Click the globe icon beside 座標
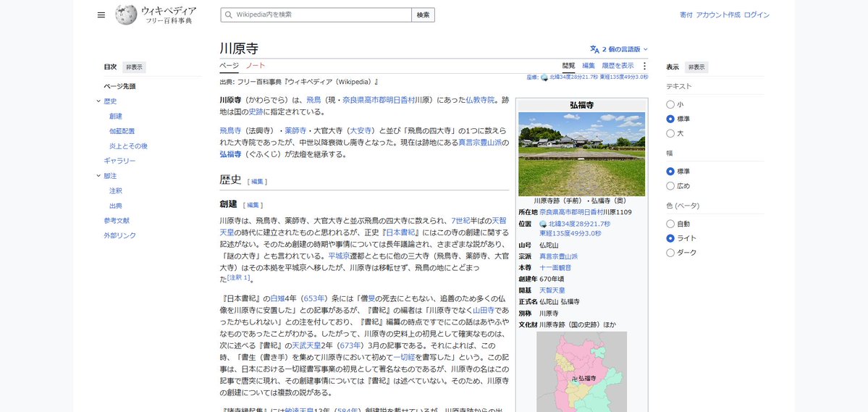The width and height of the screenshot is (868, 412). point(544,77)
